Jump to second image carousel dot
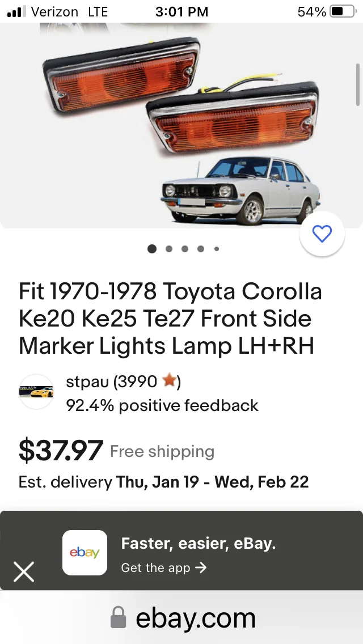 click(168, 248)
